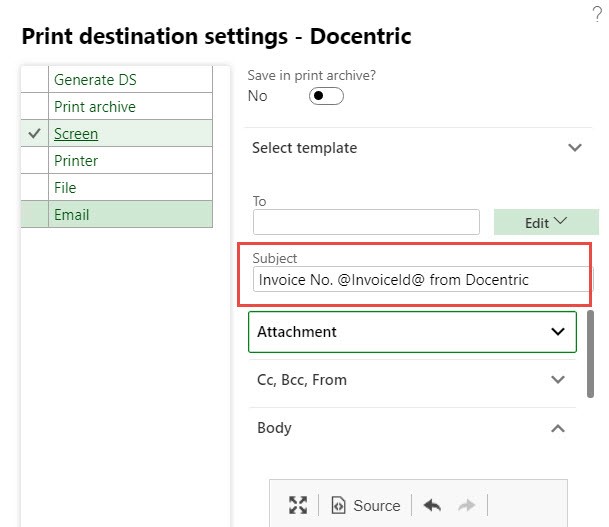
Task: Click the Screen destination link
Action: [x=76, y=134]
